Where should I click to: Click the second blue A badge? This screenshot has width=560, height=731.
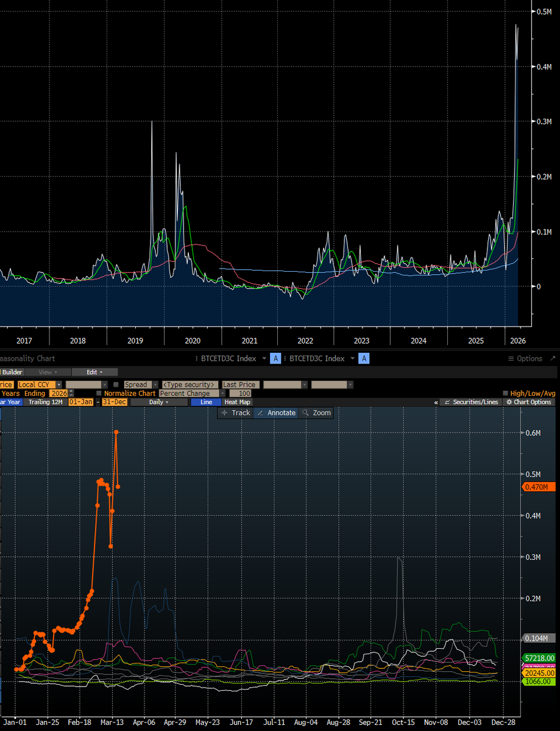[364, 358]
